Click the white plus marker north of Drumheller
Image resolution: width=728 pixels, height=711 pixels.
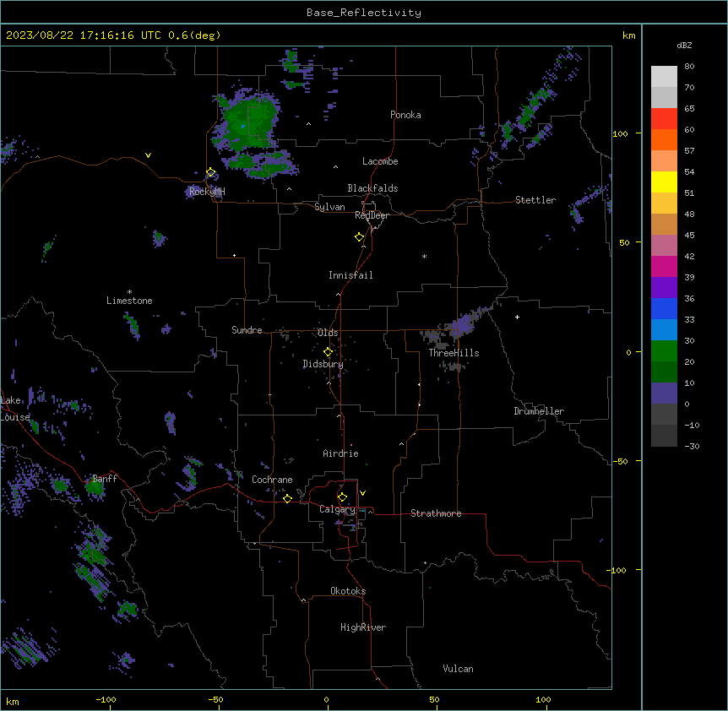517,317
